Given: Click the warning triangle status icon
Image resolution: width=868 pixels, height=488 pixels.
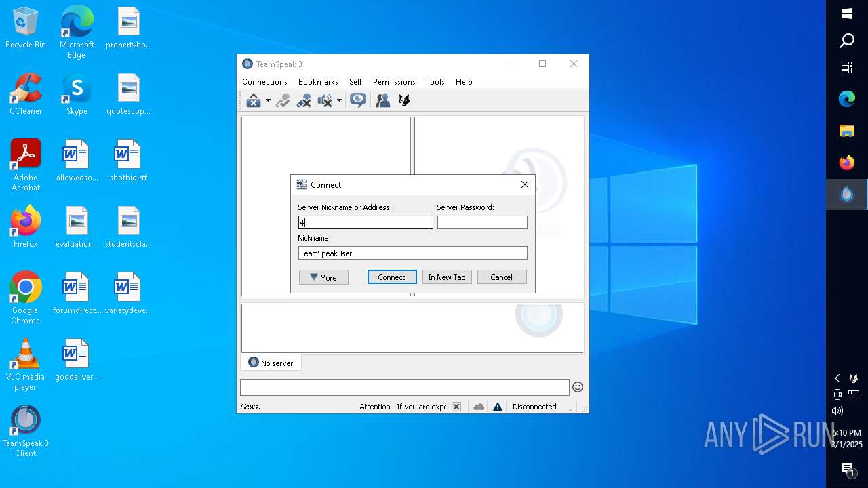Looking at the screenshot, I should [x=498, y=407].
